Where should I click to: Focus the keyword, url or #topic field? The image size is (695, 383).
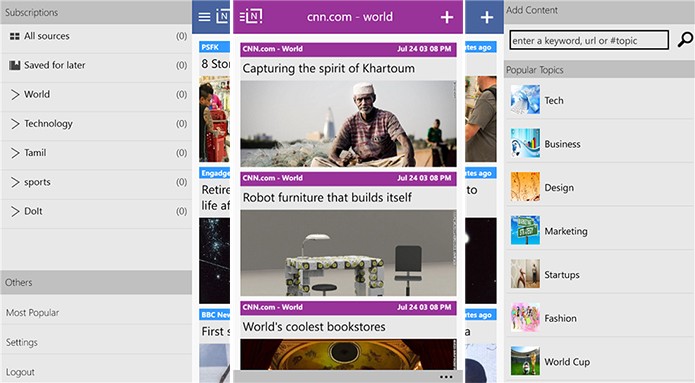click(x=589, y=40)
